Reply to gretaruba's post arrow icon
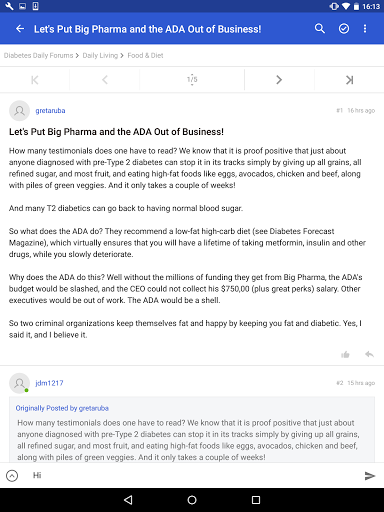The height and width of the screenshot is (512, 384). point(369,354)
